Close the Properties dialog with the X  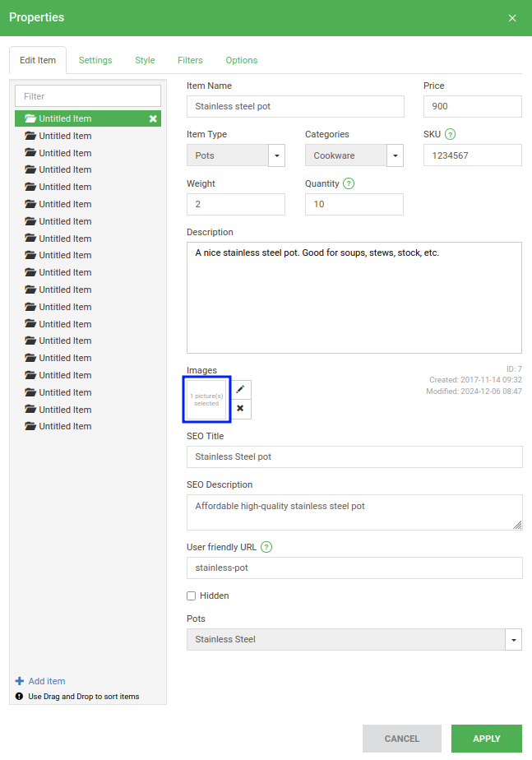(x=512, y=18)
